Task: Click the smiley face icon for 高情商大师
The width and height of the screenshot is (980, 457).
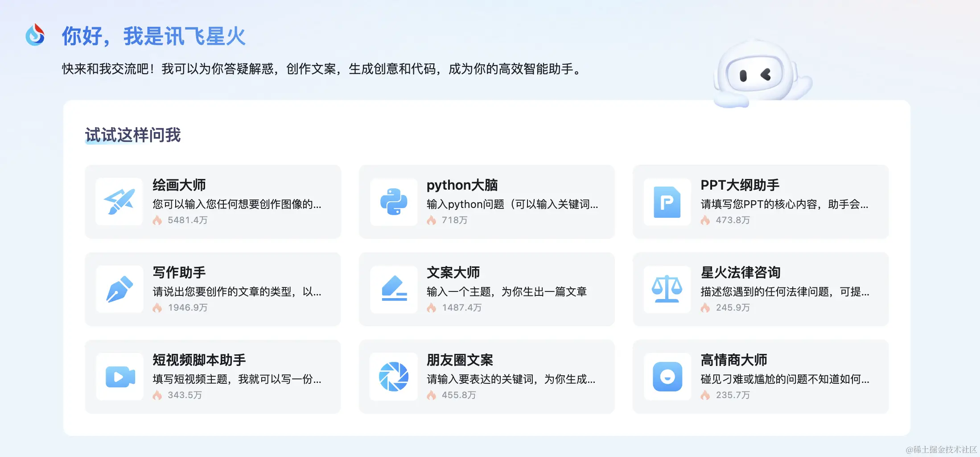Action: coord(667,377)
